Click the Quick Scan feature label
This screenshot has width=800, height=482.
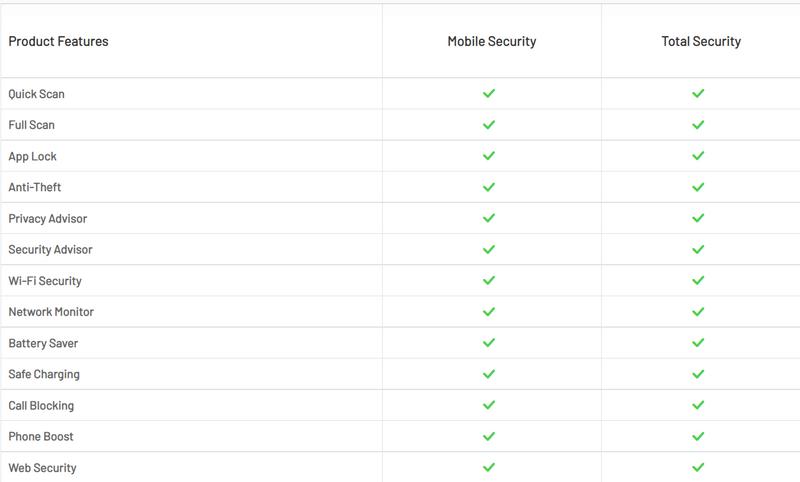(x=36, y=94)
